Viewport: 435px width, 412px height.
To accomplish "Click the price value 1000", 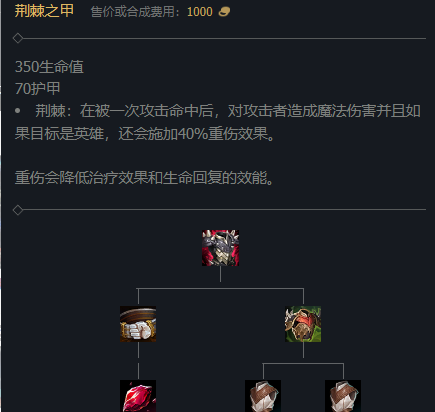I will pos(200,12).
